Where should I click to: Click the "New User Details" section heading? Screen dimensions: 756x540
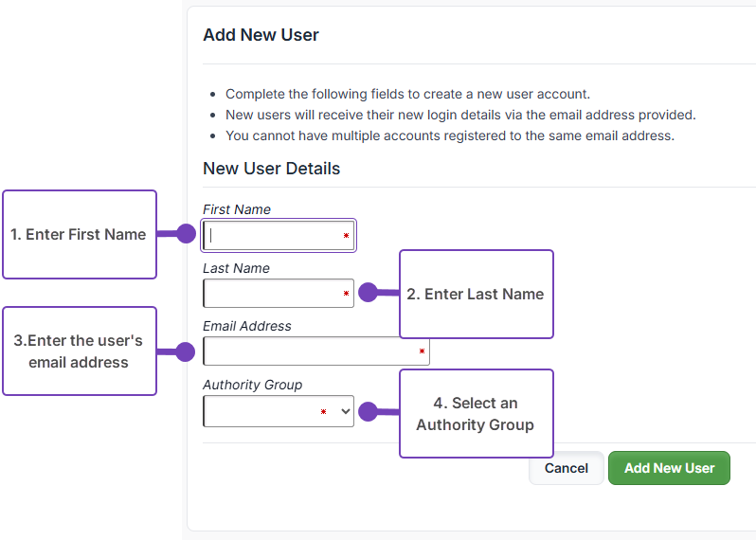click(x=271, y=169)
